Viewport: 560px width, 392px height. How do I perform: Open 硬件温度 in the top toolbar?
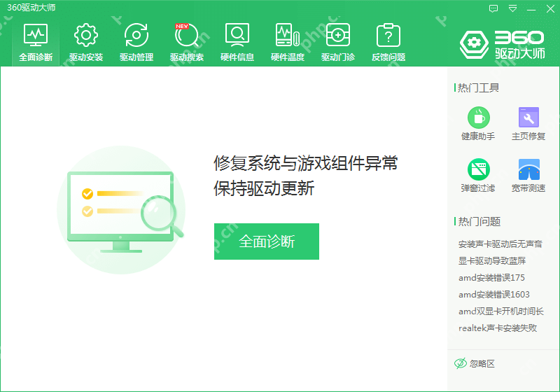(x=288, y=42)
